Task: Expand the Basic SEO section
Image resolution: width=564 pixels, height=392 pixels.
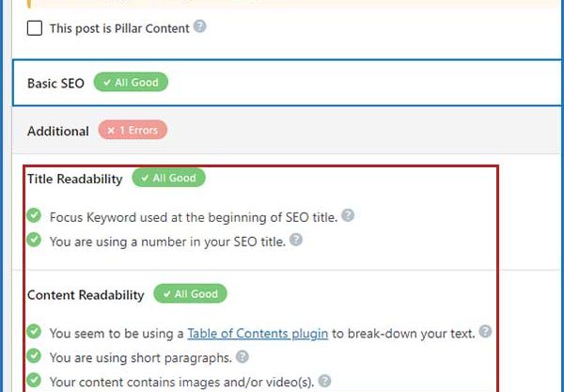Action: [x=288, y=83]
